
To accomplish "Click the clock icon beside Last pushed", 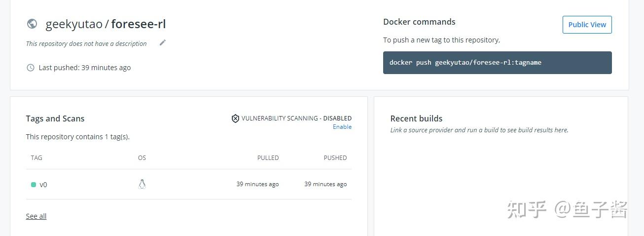I will [x=31, y=68].
